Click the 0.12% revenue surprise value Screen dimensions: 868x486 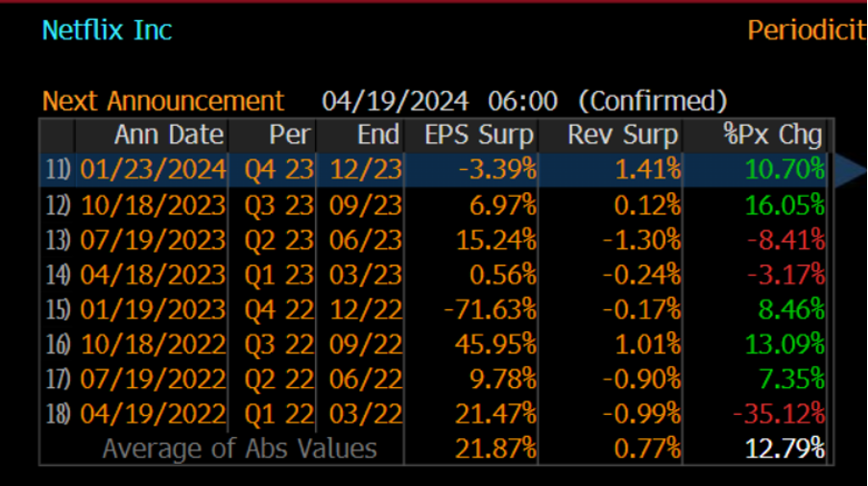(647, 206)
